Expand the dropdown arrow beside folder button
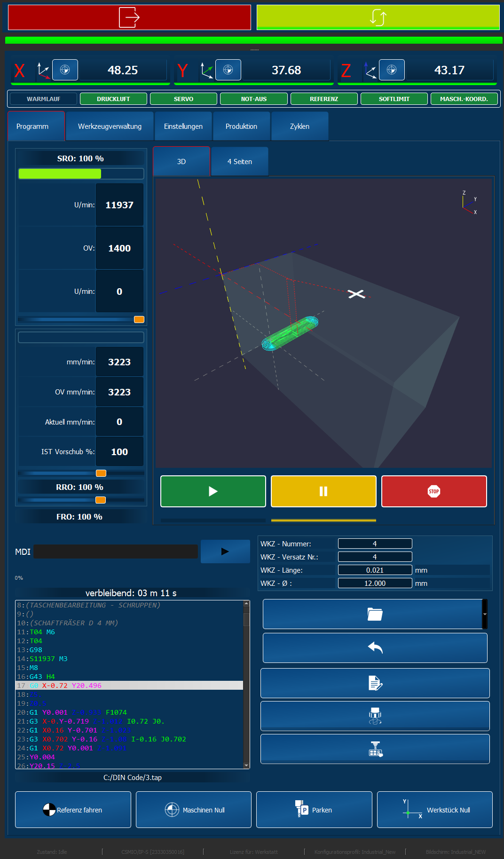This screenshot has width=504, height=859. tap(485, 614)
